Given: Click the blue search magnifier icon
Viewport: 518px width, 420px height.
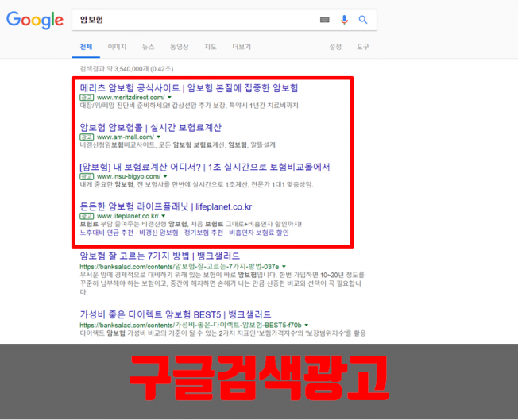Looking at the screenshot, I should pyautogui.click(x=363, y=20).
